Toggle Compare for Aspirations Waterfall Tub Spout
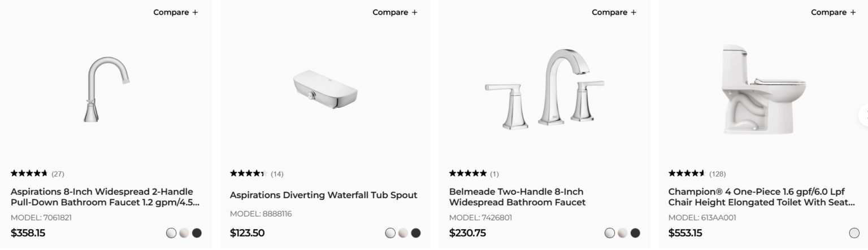This screenshot has width=868, height=250. [394, 12]
